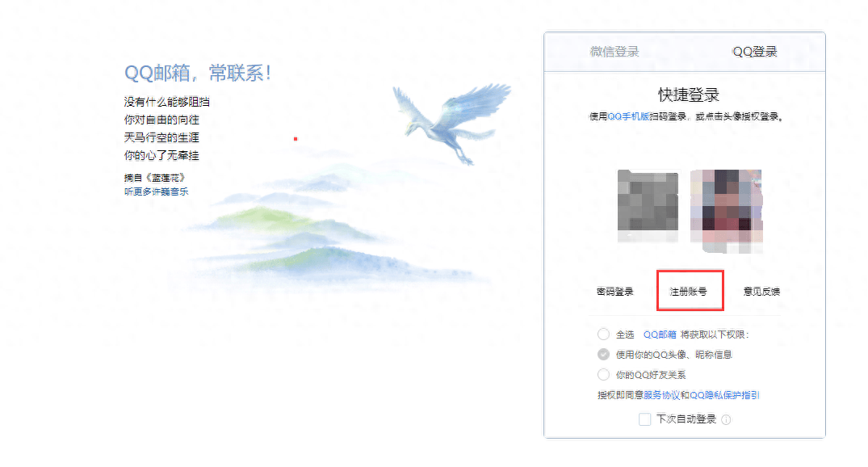Toggle 使用你的QQ头像、昵称信息 option

pyautogui.click(x=603, y=355)
